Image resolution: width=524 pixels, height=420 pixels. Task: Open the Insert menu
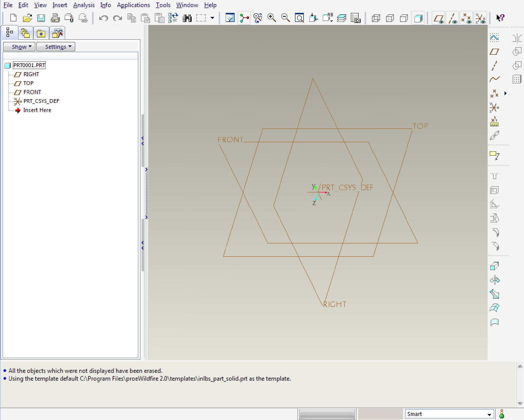click(x=60, y=5)
